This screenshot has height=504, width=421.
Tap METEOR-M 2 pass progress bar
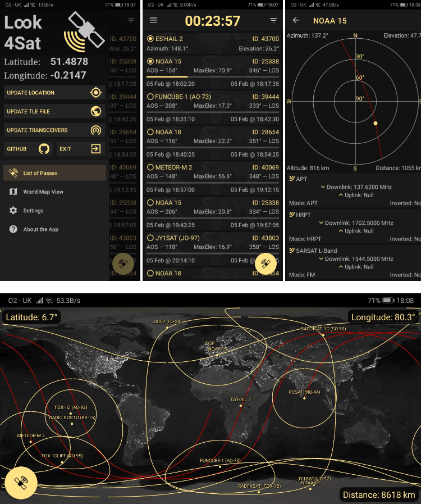tap(213, 183)
